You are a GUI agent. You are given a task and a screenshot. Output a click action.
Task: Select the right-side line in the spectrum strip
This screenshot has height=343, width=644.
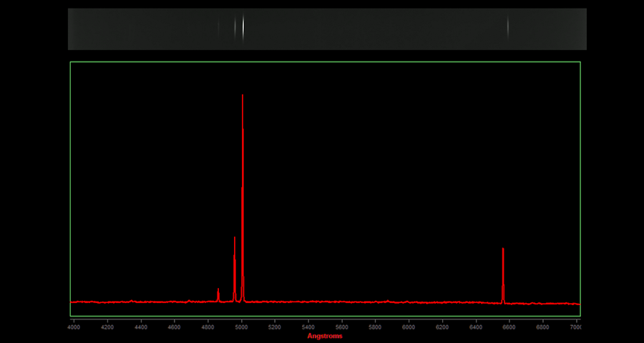508,28
